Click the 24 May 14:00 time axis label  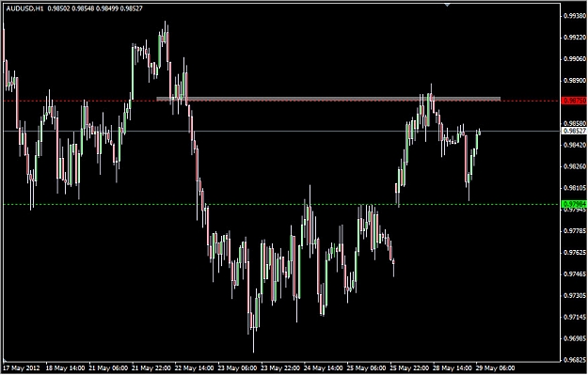[x=325, y=367]
